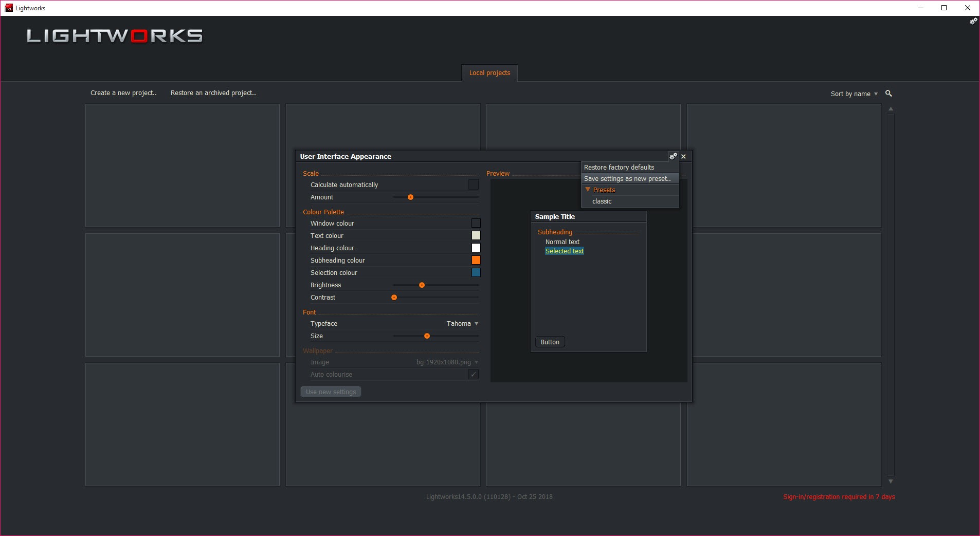Toggle the Auto colourise checkbox

(x=474, y=374)
